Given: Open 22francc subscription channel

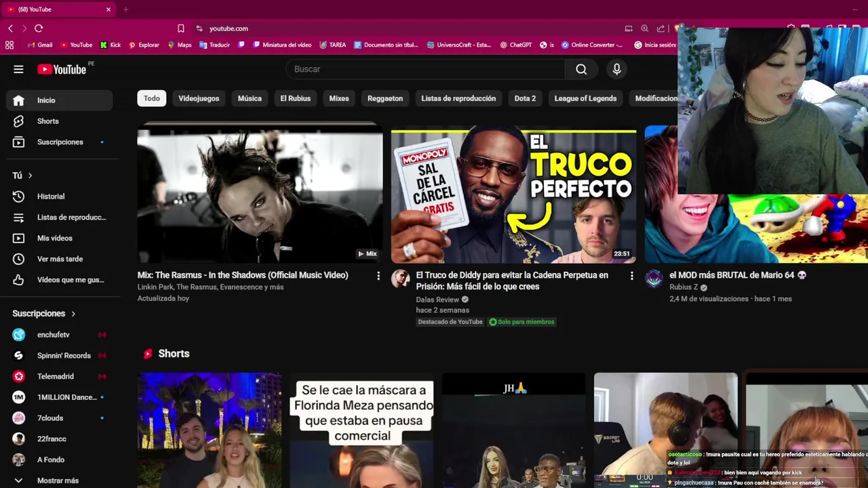Looking at the screenshot, I should (60, 439).
